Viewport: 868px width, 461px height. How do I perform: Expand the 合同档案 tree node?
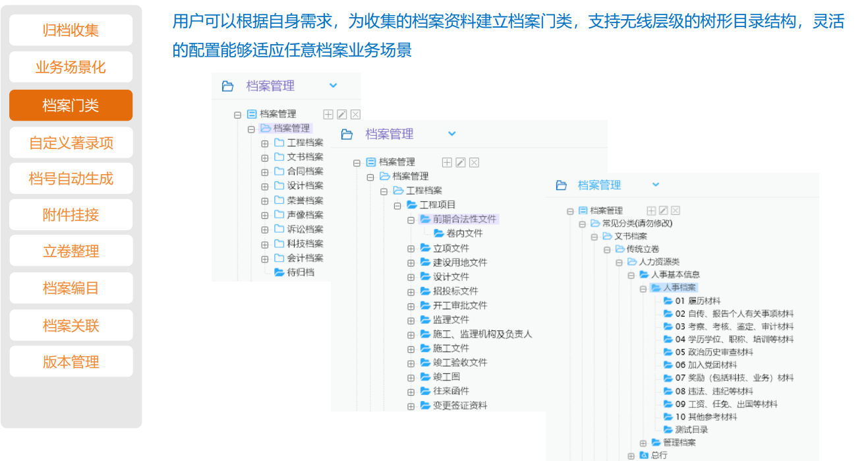(265, 172)
